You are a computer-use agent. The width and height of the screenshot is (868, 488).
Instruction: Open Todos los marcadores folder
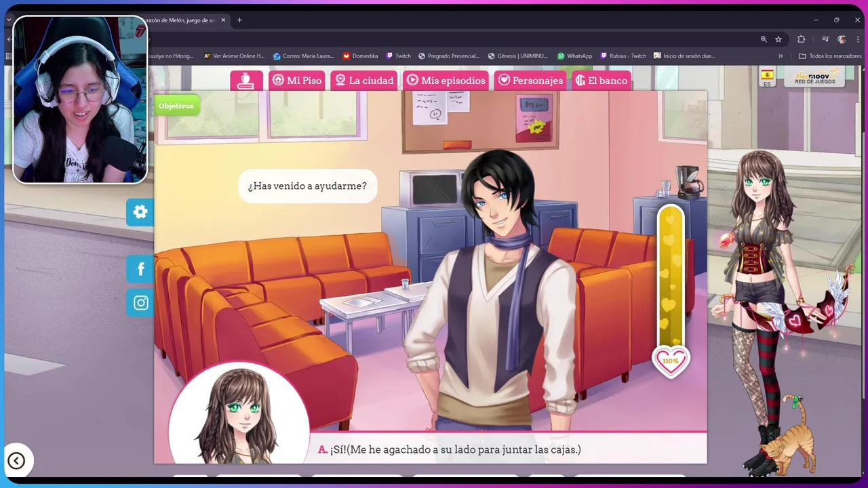(830, 56)
